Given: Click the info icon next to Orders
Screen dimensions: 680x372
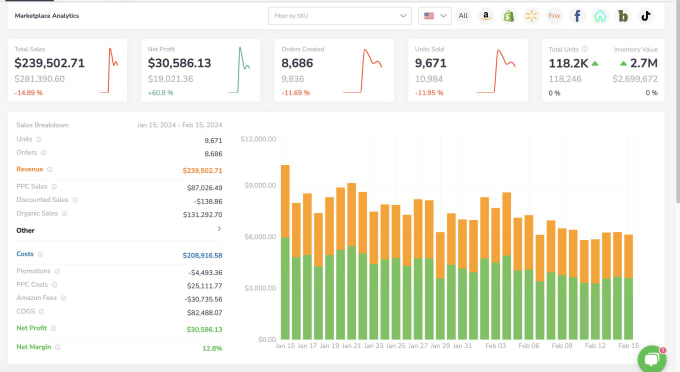Looking at the screenshot, I should 43,153.
